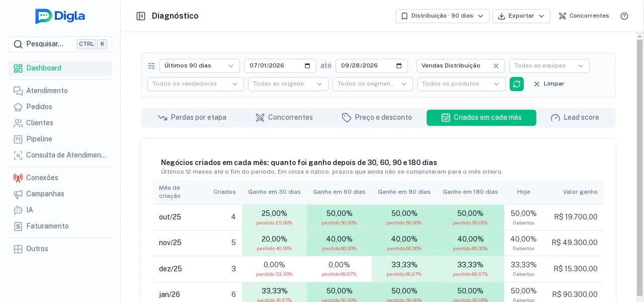The height and width of the screenshot is (302, 644).
Task: Open the help question mark icon
Action: pyautogui.click(x=624, y=16)
